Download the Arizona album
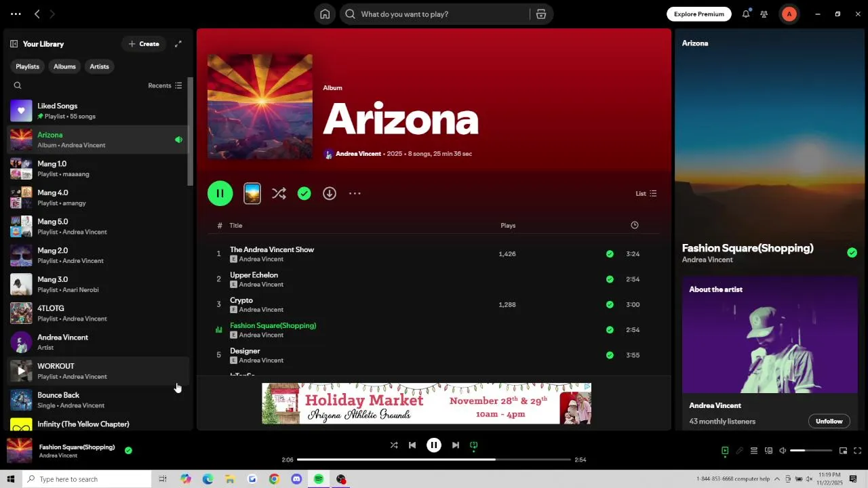 click(330, 194)
